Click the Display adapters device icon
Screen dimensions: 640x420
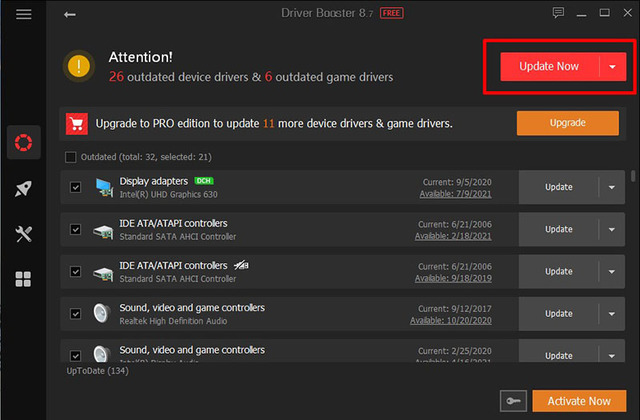(x=104, y=188)
